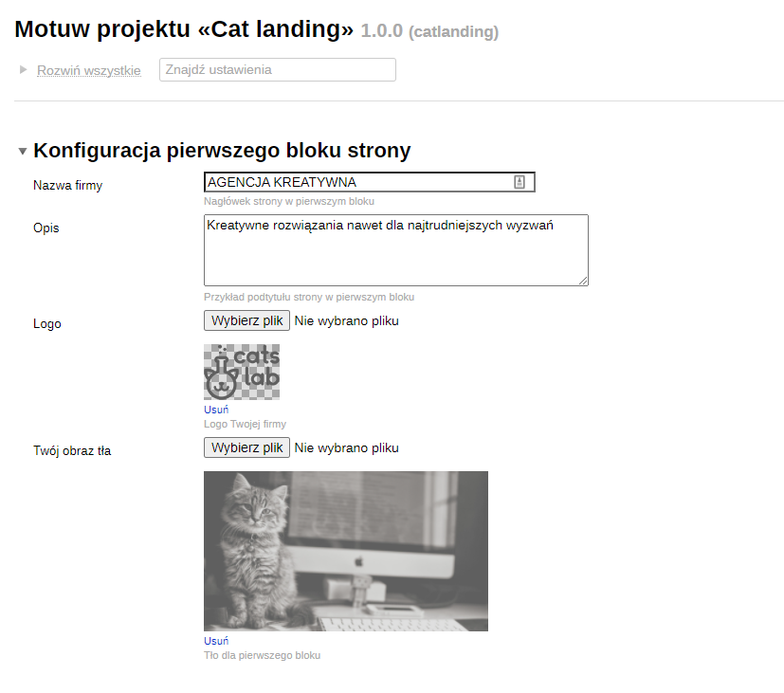
Task: Click Wybierz plik for Twój obraz tła
Action: point(247,447)
